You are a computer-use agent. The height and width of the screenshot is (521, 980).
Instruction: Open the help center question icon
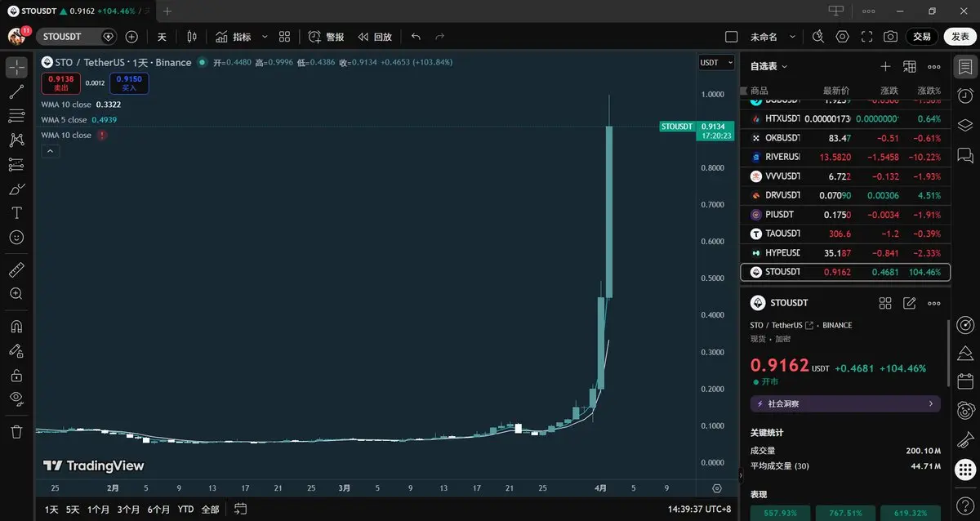(x=965, y=505)
